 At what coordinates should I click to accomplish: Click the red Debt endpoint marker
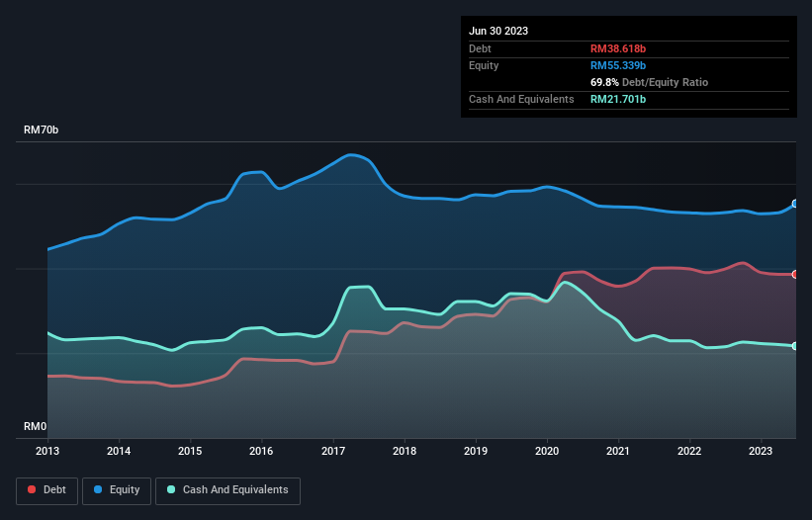pos(795,274)
